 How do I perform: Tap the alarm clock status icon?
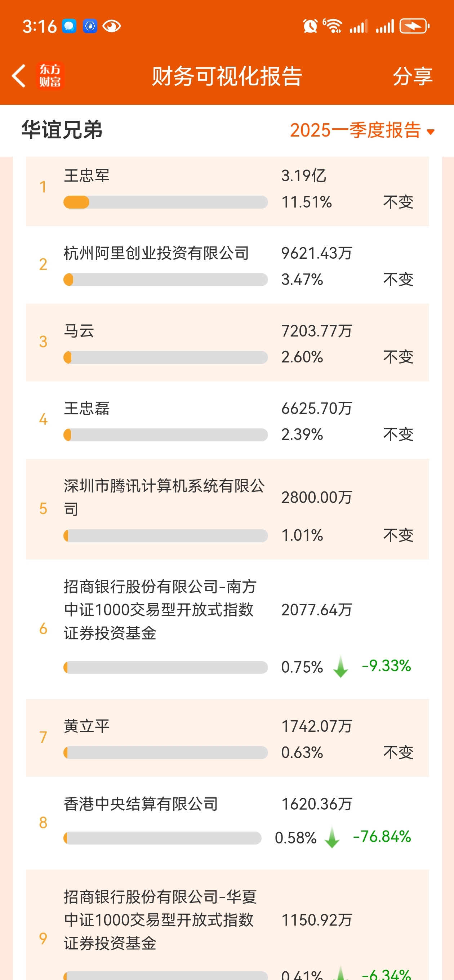coord(310,26)
